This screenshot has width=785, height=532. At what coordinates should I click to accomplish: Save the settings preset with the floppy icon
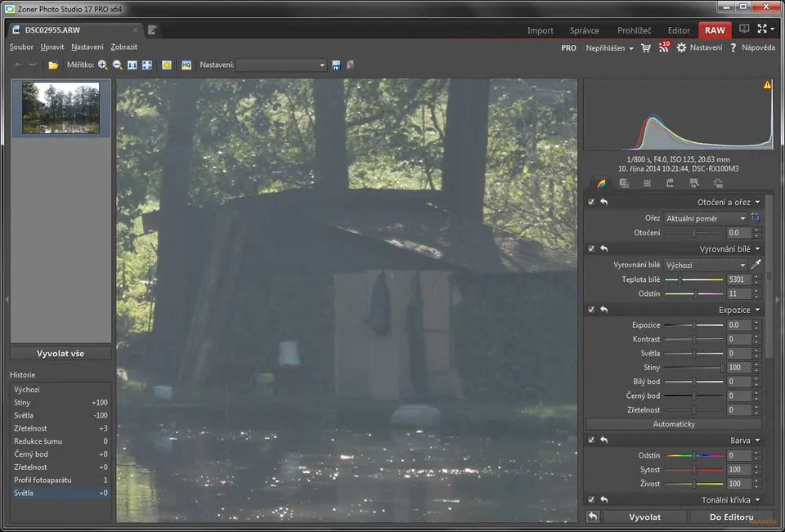(x=336, y=65)
